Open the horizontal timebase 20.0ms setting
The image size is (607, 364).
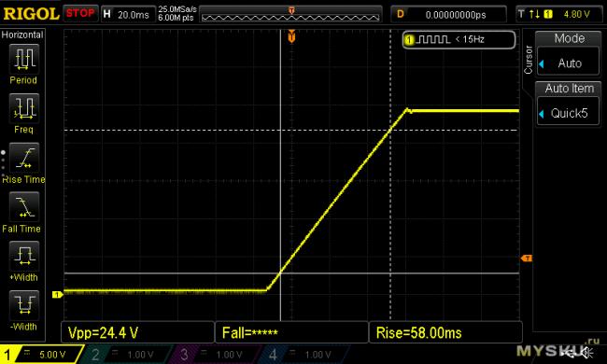[x=128, y=14]
